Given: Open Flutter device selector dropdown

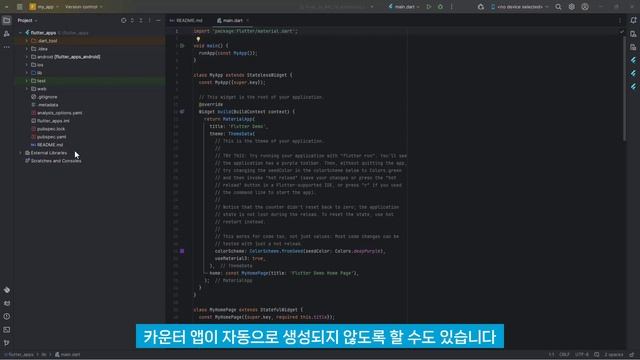Looking at the screenshot, I should tap(519, 7).
